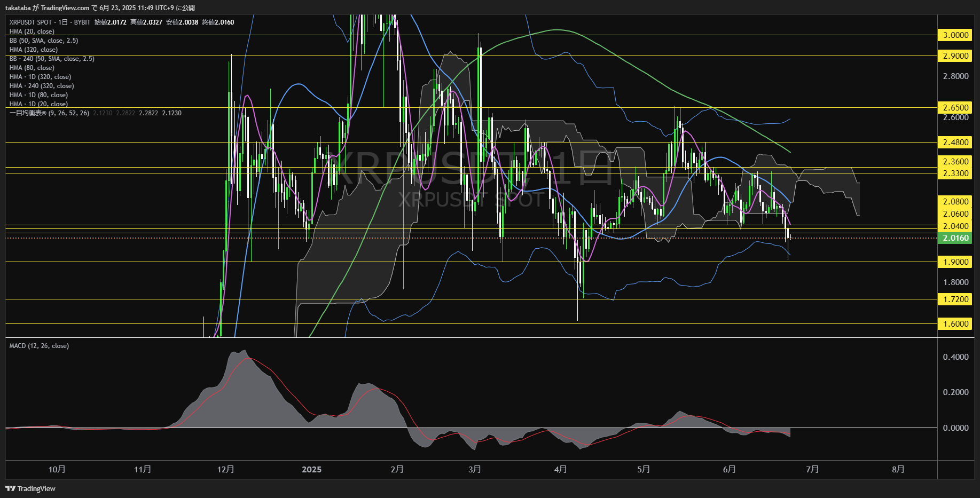Click the 4月 time axis label
This screenshot has height=498, width=980.
pyautogui.click(x=561, y=470)
